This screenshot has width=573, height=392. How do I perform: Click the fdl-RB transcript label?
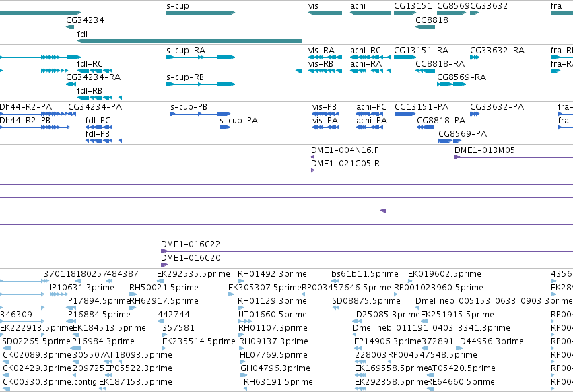(x=90, y=91)
